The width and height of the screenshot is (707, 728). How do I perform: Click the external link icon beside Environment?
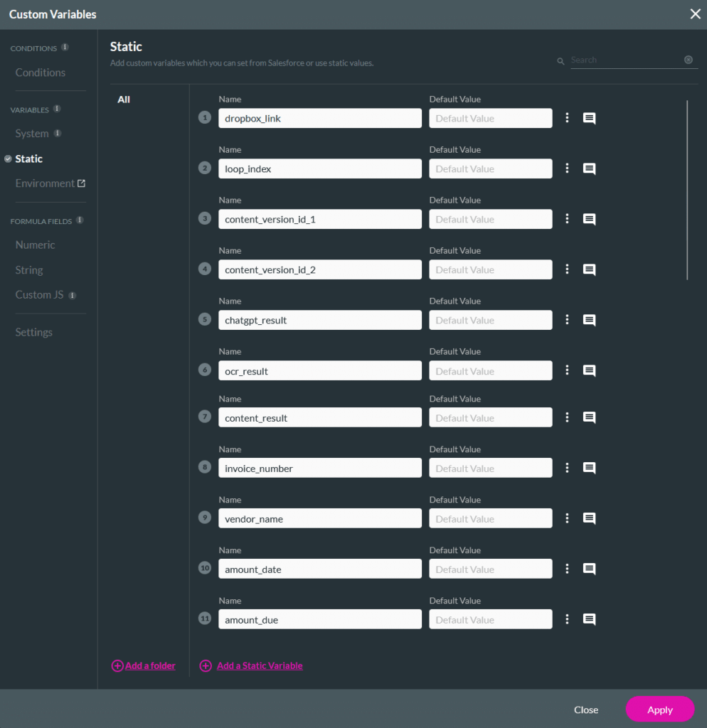pyautogui.click(x=81, y=183)
